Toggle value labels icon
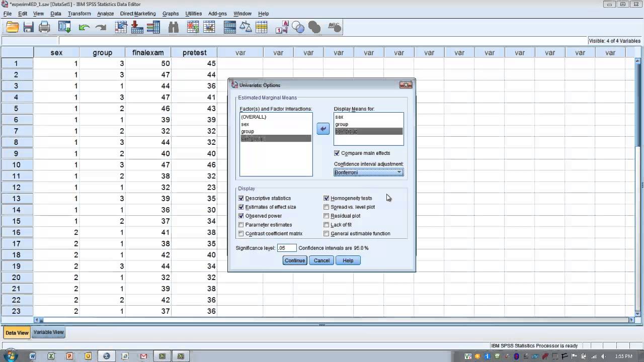 point(282,28)
